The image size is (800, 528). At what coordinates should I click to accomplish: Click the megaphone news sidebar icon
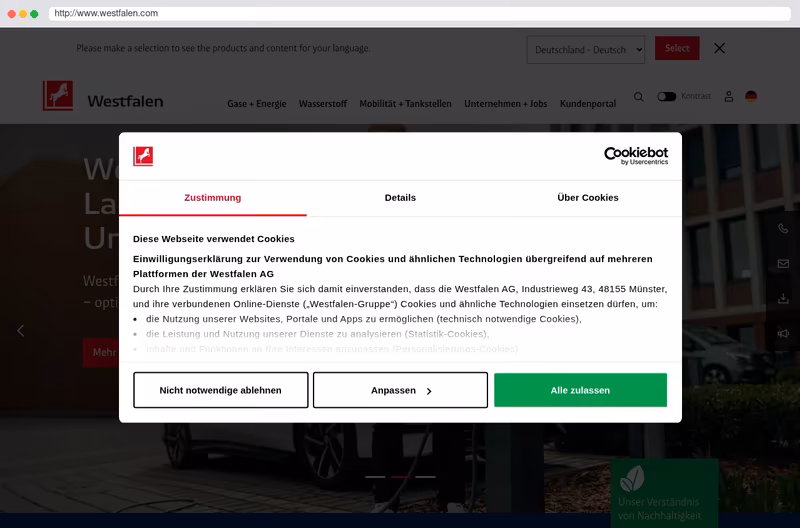tap(783, 333)
